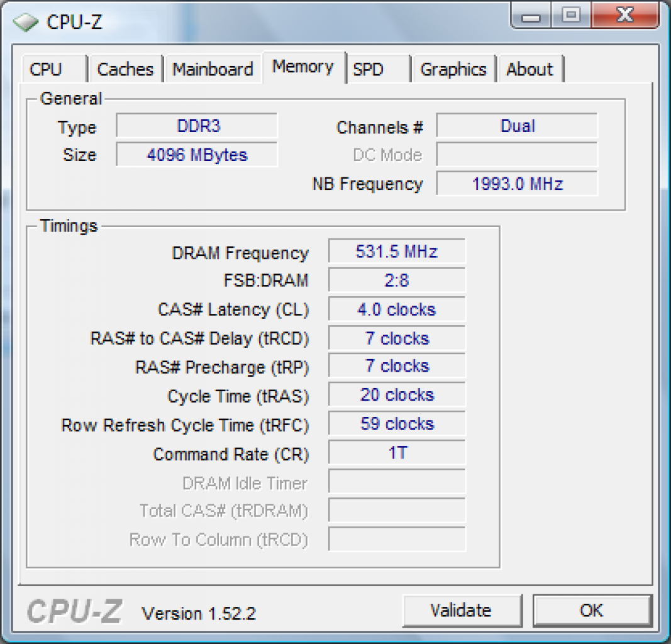The width and height of the screenshot is (671, 644).
Task: Click the CPU-Z window title text
Action: tap(74, 21)
